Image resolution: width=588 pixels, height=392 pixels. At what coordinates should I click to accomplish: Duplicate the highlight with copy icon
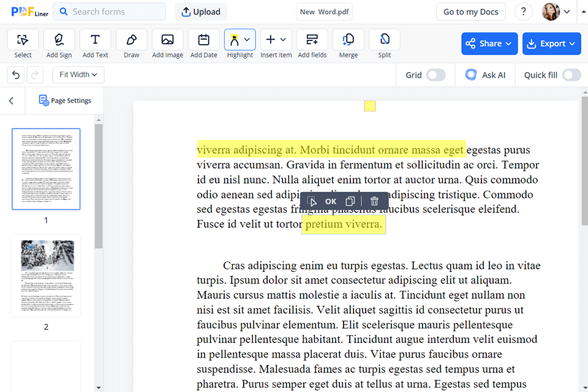pyautogui.click(x=350, y=201)
